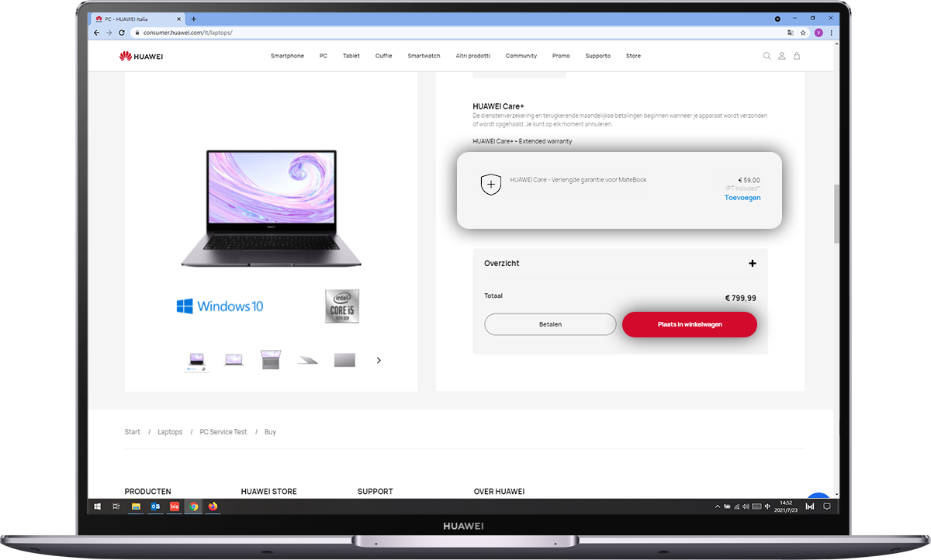Expand the Overzicht section with plus
931x560 pixels.
point(753,264)
